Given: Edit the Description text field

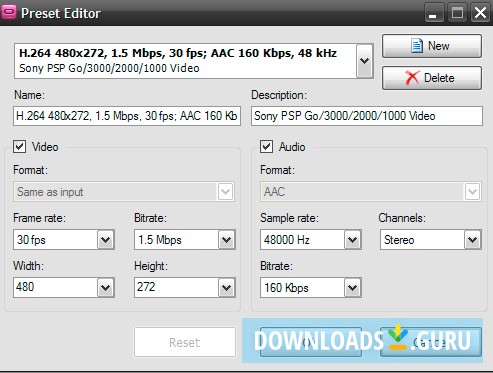Looking at the screenshot, I should [x=367, y=116].
